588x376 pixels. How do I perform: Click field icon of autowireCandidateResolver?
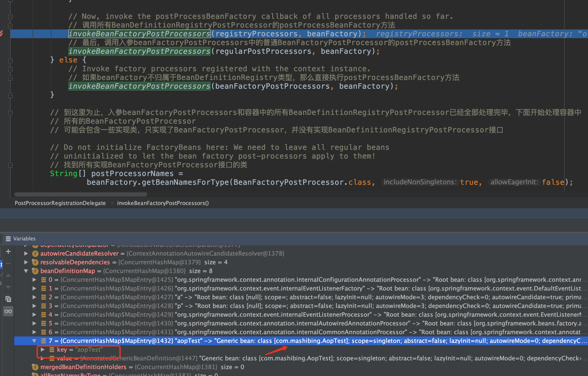pos(35,254)
